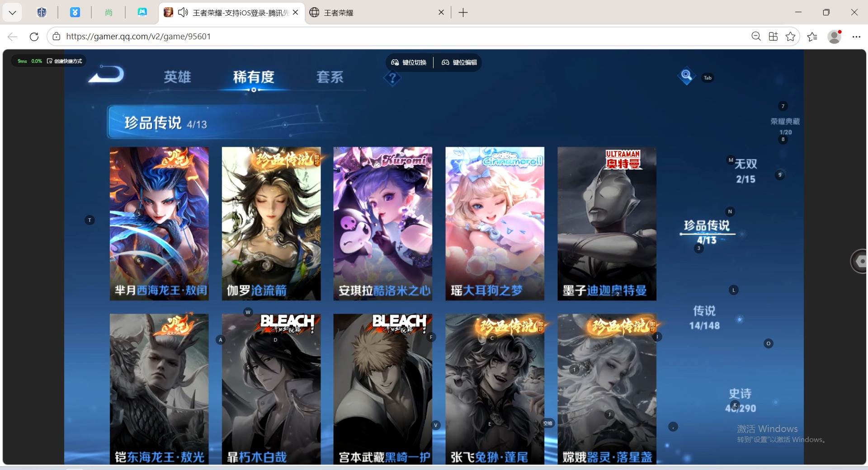Click the search magnifier icon

(686, 75)
